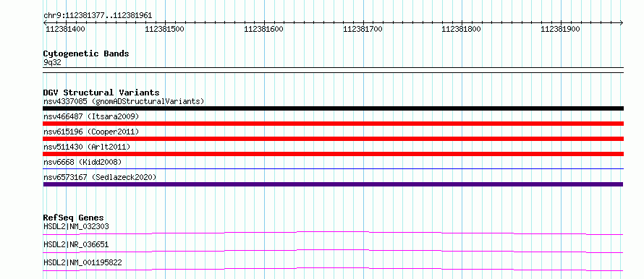Viewport: 644px width, 279px height.
Task: Click the HSDL2|NM_001195822 gene label
Action: [82, 262]
